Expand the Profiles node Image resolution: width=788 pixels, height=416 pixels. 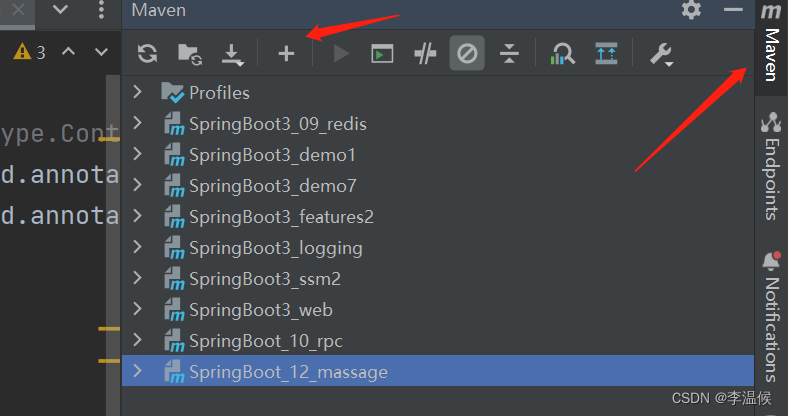click(x=137, y=92)
